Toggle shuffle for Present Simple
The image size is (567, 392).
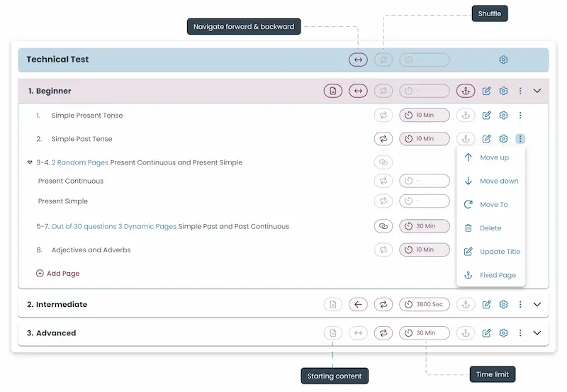(383, 201)
